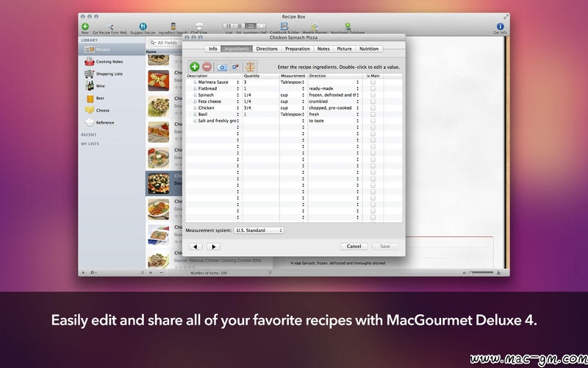Open the Ingredient Search tool
The width and height of the screenshot is (588, 368).
coord(173,26)
